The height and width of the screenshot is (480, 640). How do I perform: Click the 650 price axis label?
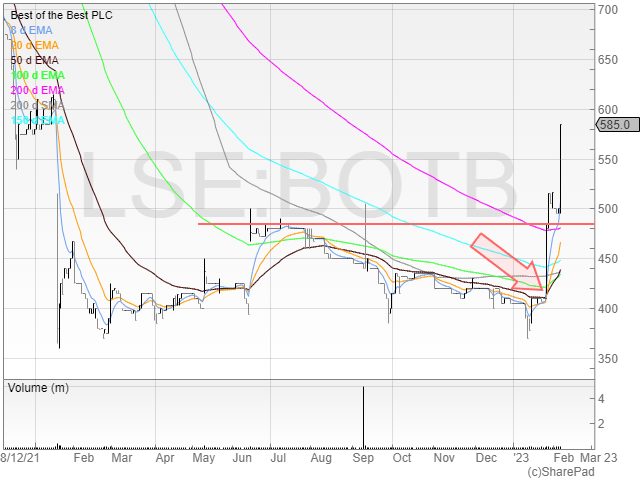608,60
